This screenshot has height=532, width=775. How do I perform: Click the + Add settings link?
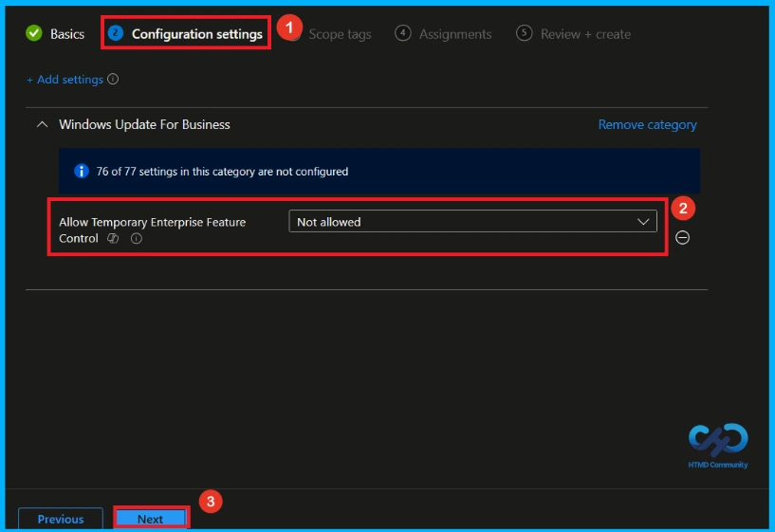(65, 80)
